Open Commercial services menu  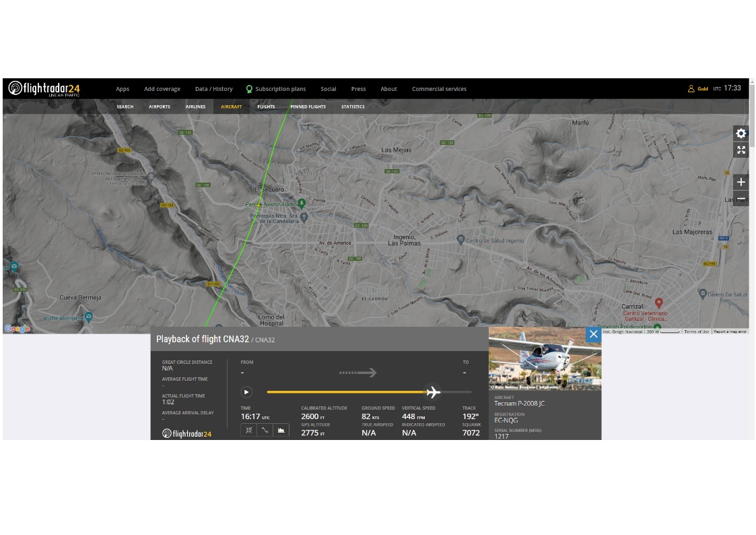tap(439, 89)
